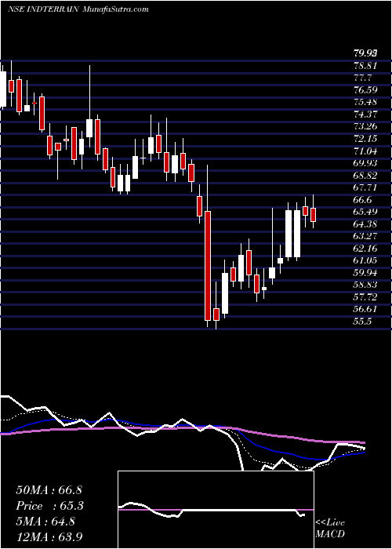Click the 62.16 price axis label

pyautogui.click(x=364, y=249)
